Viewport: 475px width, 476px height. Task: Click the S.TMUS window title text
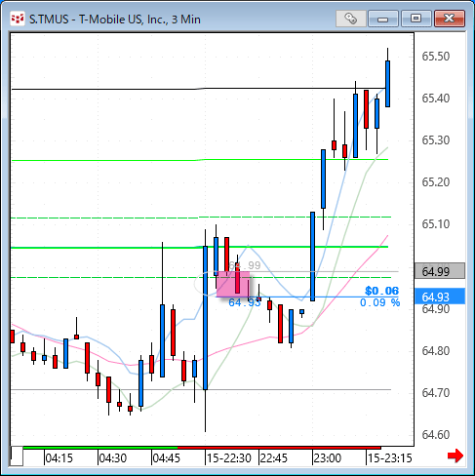(x=115, y=20)
